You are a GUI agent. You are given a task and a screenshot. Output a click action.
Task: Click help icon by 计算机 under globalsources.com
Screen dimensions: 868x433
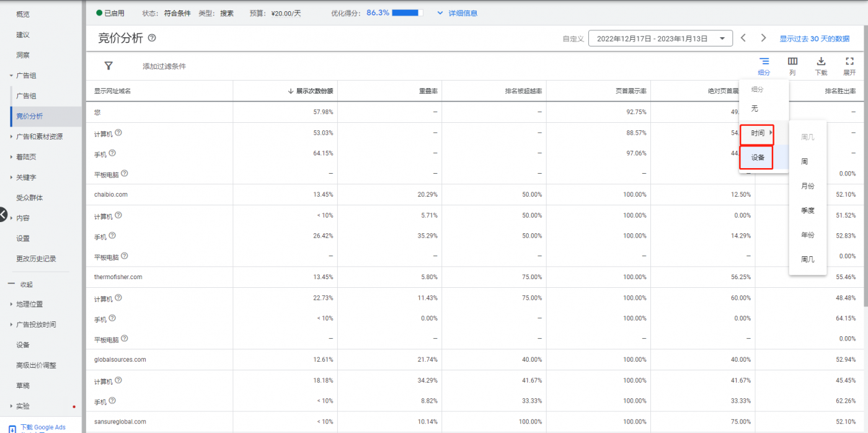[118, 380]
